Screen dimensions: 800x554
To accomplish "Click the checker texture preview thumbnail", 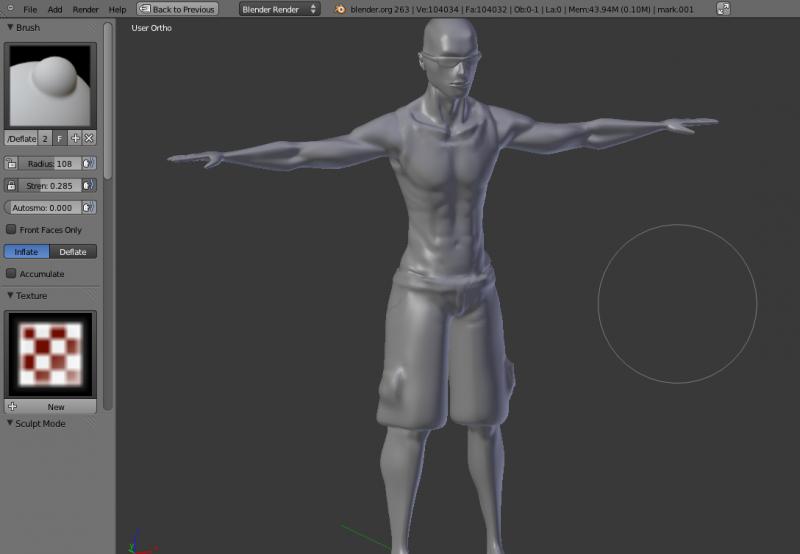I will [50, 355].
